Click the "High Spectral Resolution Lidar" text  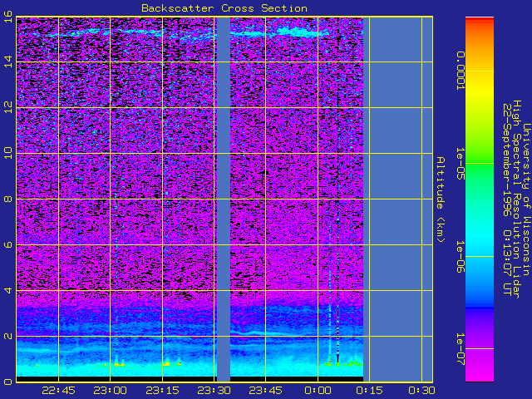(516, 199)
